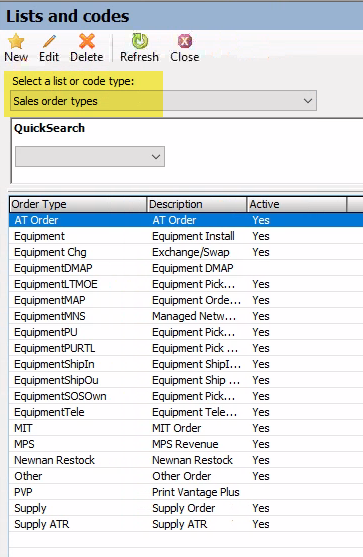Select the Equipment order type row
The width and height of the screenshot is (363, 557).
[186, 236]
